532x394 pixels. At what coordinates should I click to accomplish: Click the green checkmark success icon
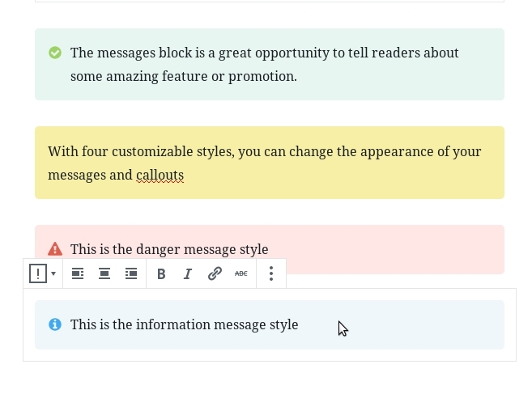click(55, 53)
